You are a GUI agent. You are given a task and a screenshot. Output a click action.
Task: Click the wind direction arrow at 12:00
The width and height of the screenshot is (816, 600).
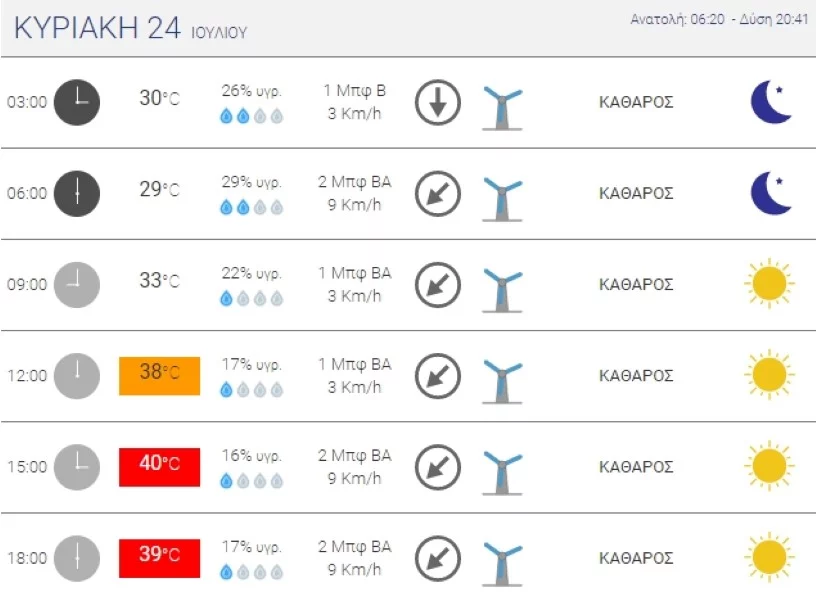click(437, 376)
